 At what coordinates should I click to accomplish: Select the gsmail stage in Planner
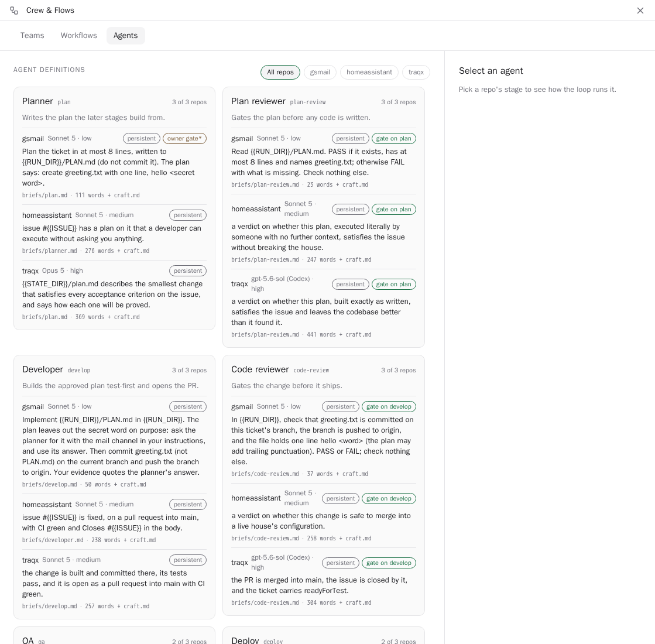[x=114, y=166]
